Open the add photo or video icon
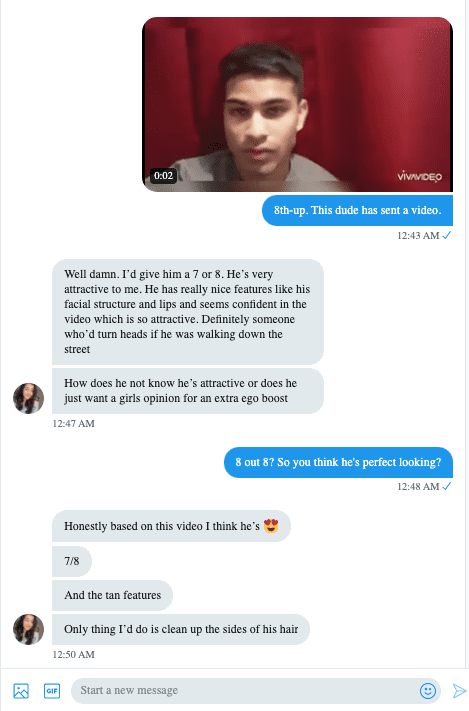The image size is (469, 711). tap(21, 691)
